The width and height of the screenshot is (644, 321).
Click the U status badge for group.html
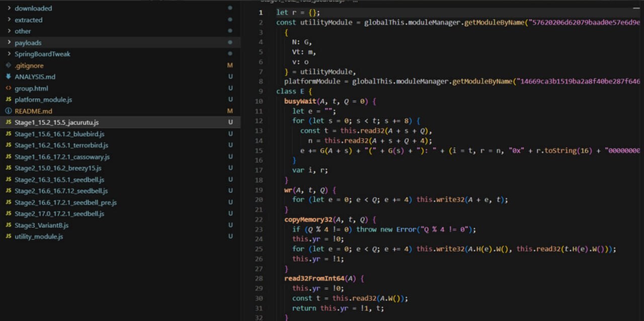point(230,88)
